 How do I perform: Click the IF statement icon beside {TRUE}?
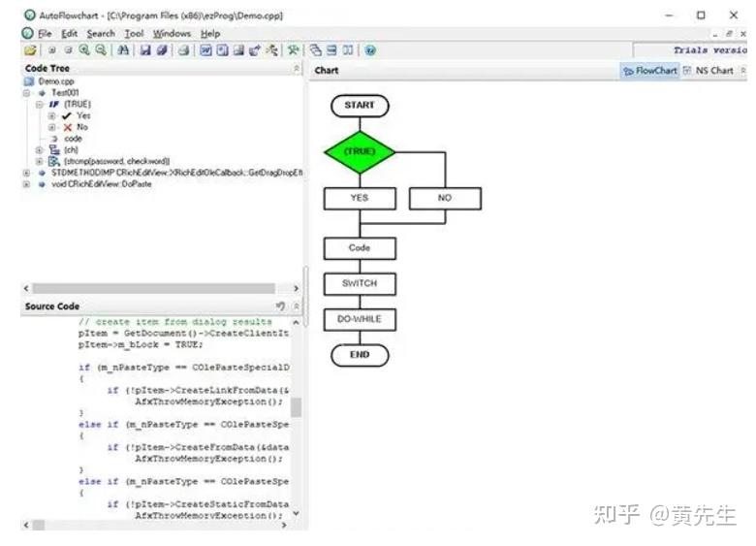click(x=54, y=104)
